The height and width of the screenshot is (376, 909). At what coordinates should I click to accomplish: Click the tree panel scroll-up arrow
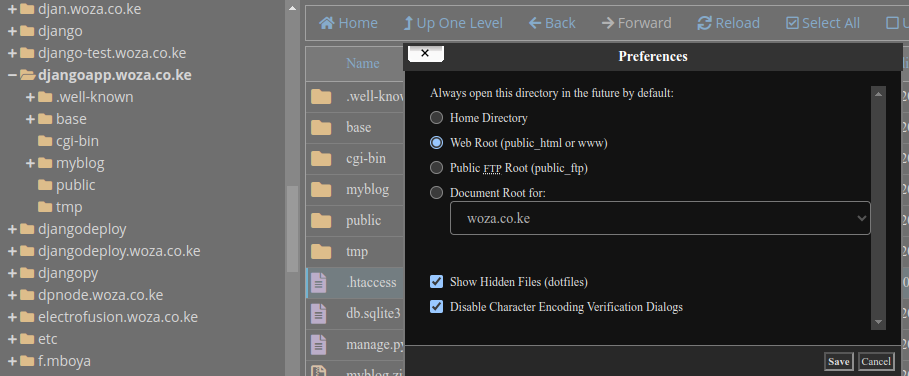click(292, 9)
